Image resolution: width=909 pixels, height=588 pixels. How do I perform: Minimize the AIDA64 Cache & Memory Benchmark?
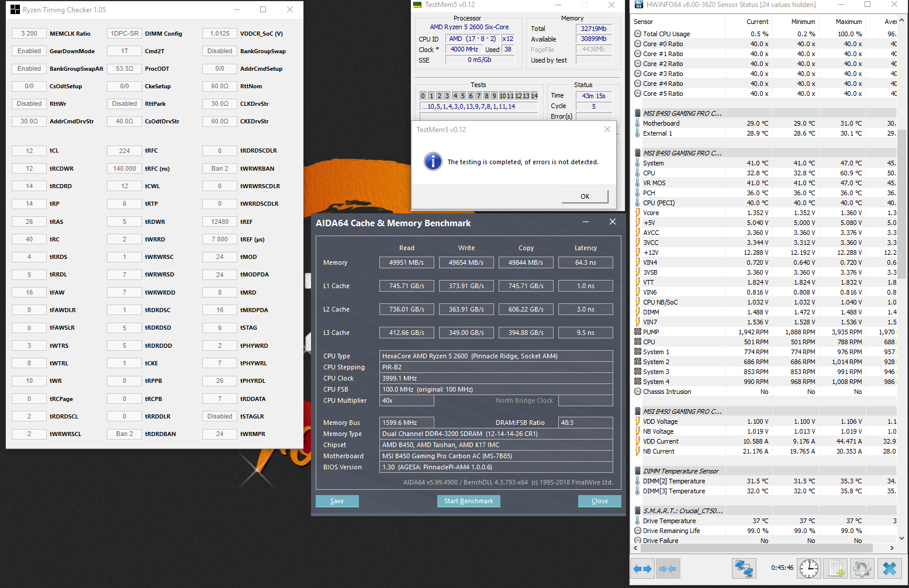586,222
